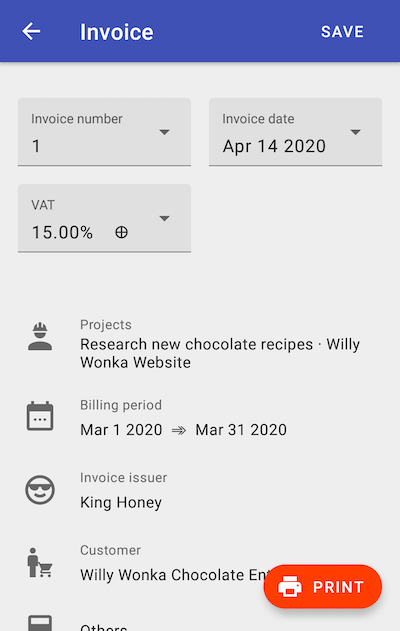Expand the VAT dropdown arrow
The width and height of the screenshot is (400, 631).
pyautogui.click(x=164, y=218)
